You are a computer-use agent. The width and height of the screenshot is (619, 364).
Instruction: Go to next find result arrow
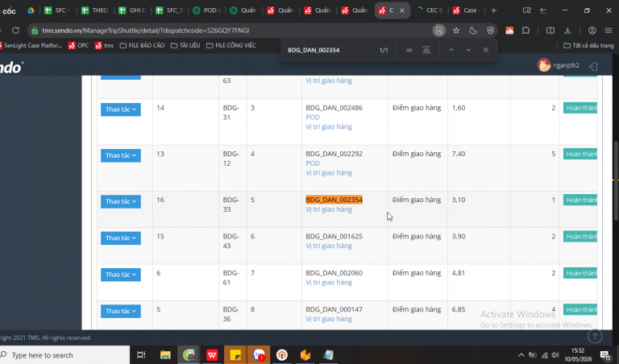coord(468,50)
